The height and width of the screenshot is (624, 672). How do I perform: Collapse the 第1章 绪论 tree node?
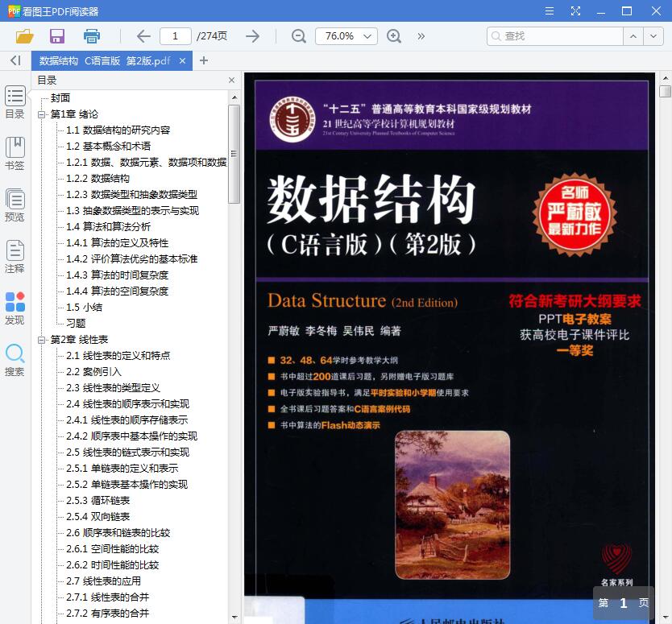pos(42,114)
